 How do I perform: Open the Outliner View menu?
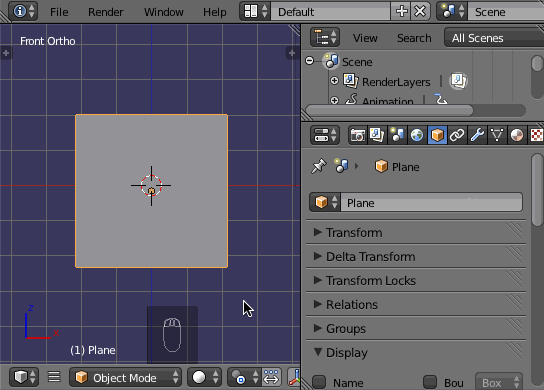coord(365,38)
